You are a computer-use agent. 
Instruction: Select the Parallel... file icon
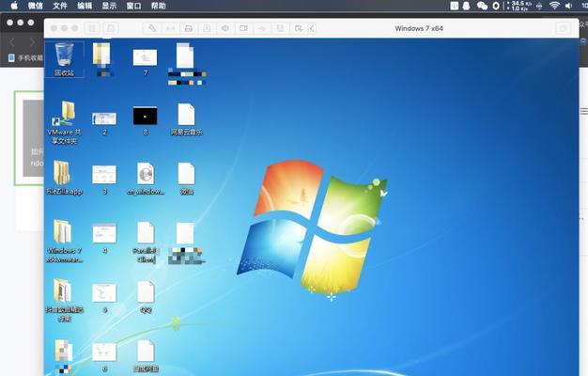point(146,243)
